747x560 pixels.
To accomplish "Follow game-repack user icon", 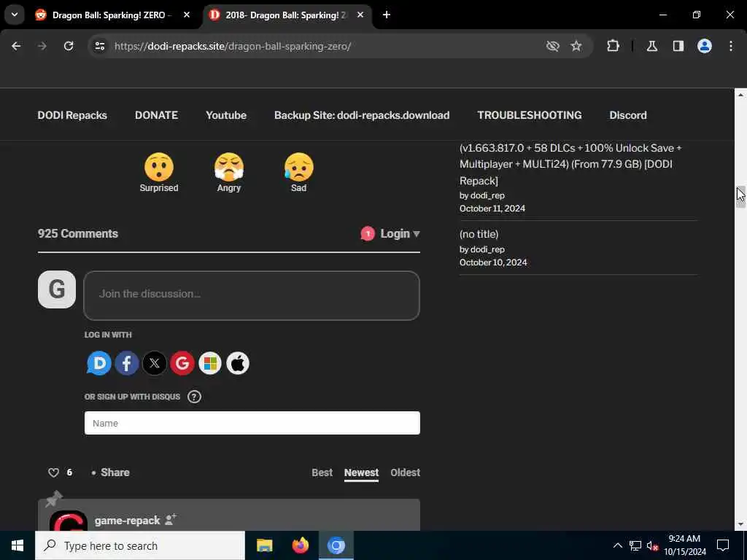I will (171, 519).
